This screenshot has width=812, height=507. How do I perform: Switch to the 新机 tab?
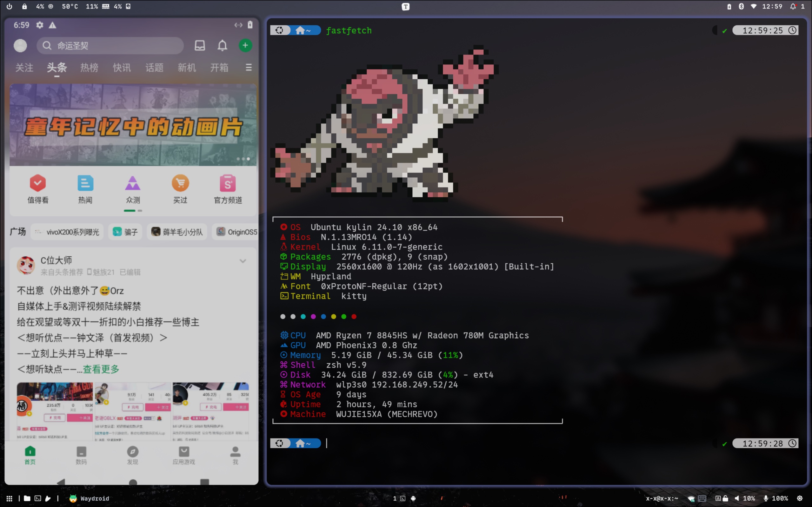click(187, 67)
